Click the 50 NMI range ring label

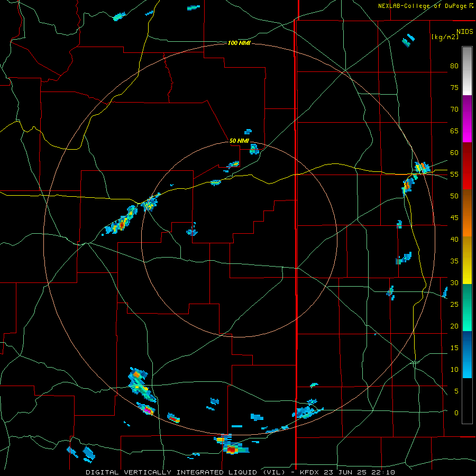239,141
